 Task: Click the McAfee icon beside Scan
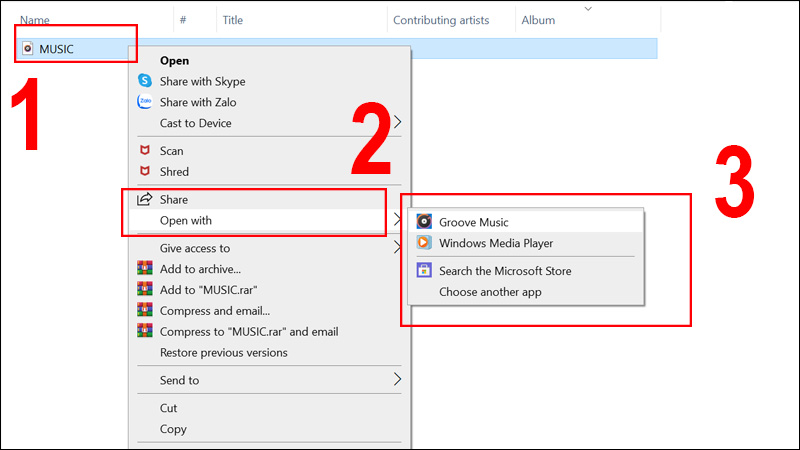pyautogui.click(x=145, y=150)
